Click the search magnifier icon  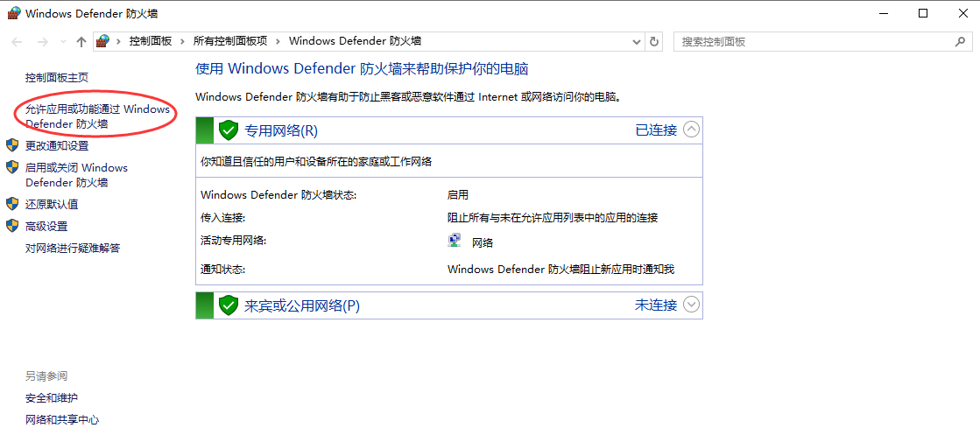(961, 41)
